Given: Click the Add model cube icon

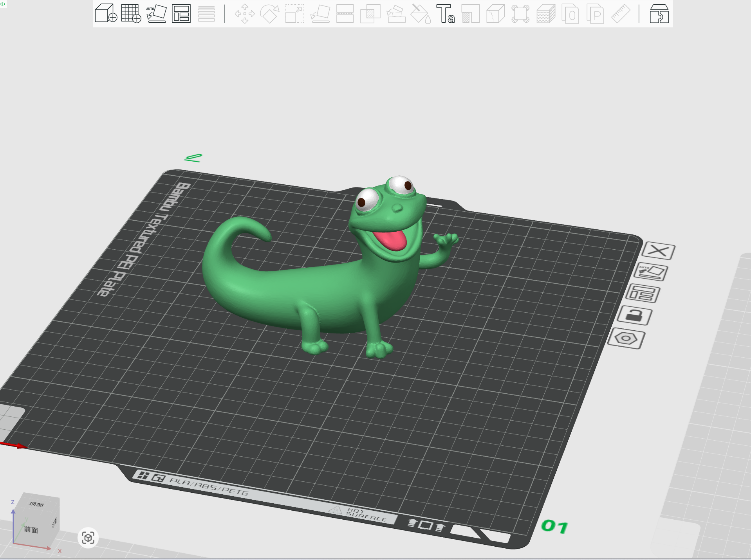Looking at the screenshot, I should (x=106, y=14).
